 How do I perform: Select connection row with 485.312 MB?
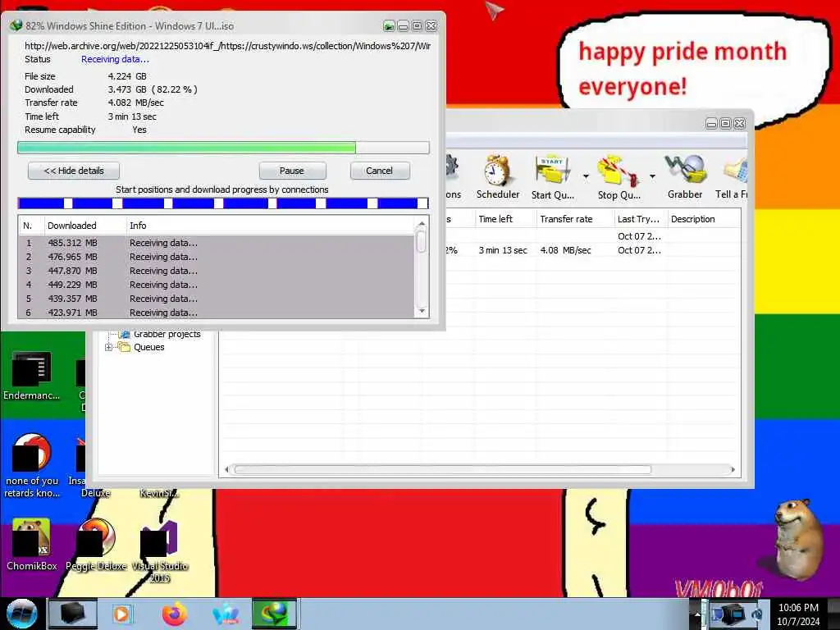(217, 243)
